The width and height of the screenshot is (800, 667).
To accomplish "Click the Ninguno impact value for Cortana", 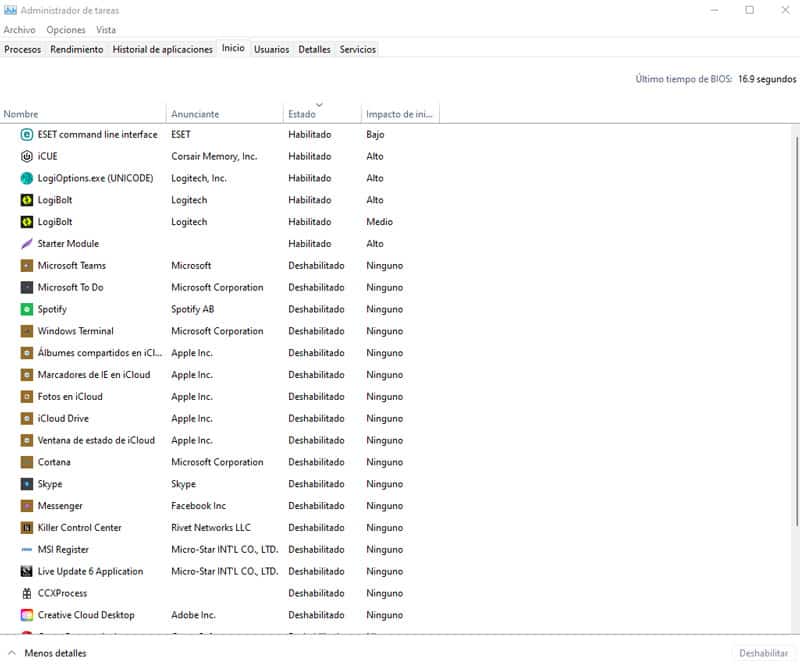I will coord(385,462).
